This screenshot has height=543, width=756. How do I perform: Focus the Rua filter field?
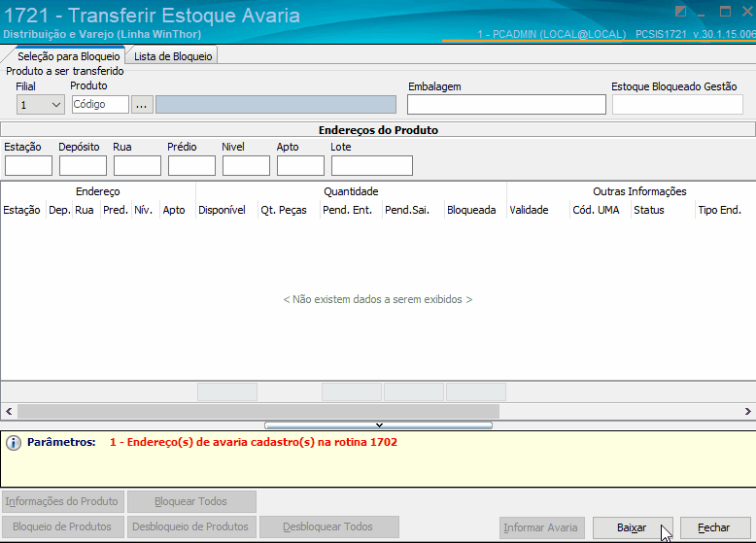(137, 165)
